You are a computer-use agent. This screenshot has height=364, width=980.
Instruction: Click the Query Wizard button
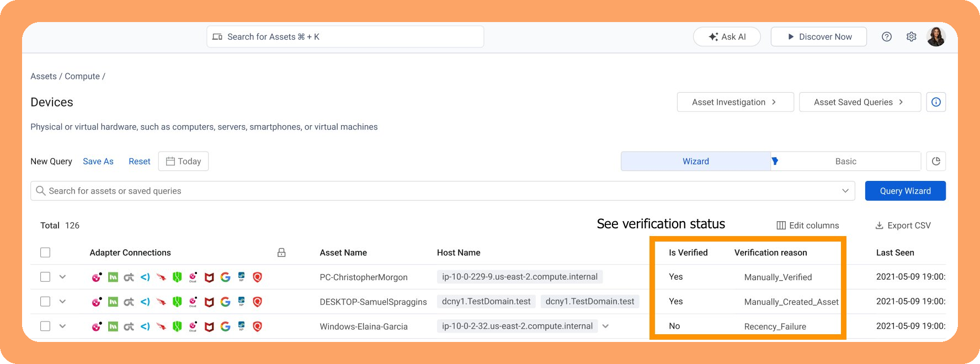click(x=906, y=191)
